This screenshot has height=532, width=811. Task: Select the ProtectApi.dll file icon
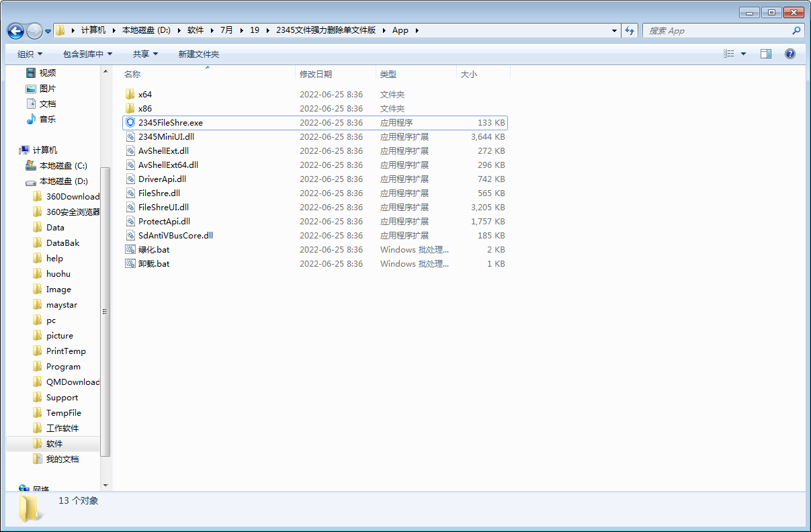[x=130, y=221]
